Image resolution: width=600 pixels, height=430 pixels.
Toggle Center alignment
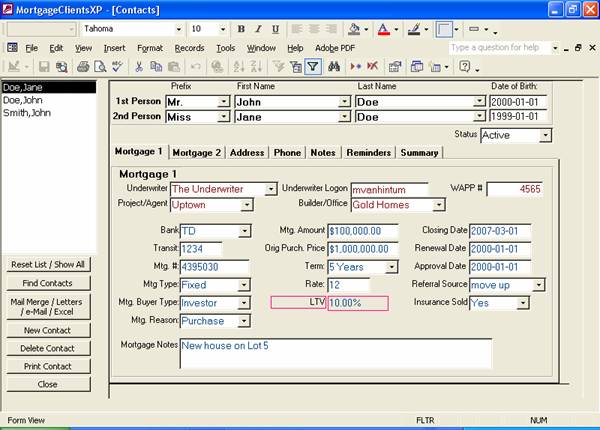point(314,29)
